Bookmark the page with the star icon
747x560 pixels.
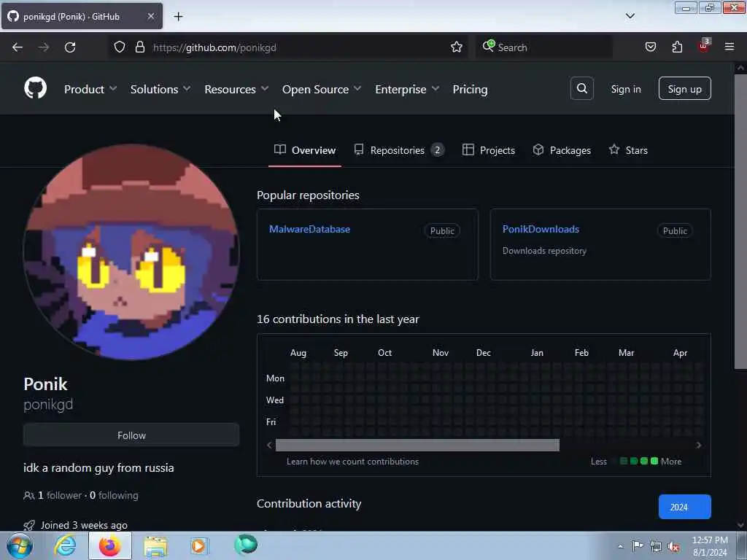457,47
